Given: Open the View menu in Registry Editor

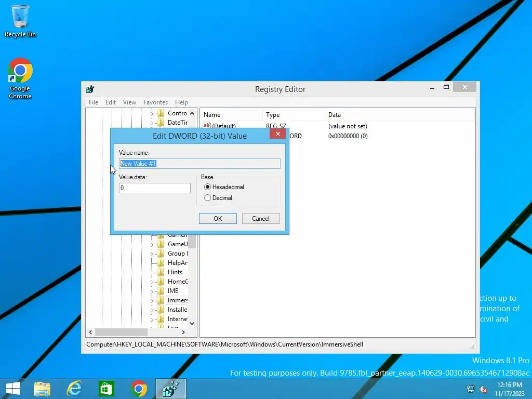Looking at the screenshot, I should coord(129,102).
